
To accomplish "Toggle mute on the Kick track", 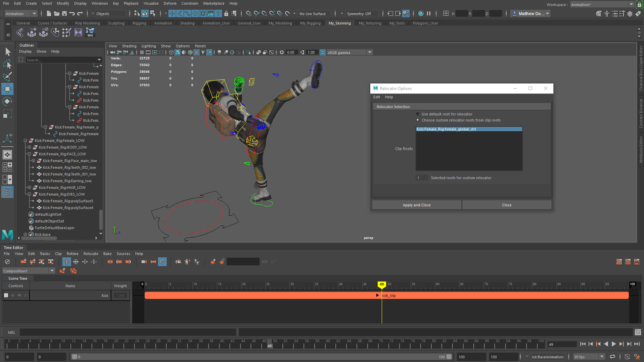I will point(12,295).
